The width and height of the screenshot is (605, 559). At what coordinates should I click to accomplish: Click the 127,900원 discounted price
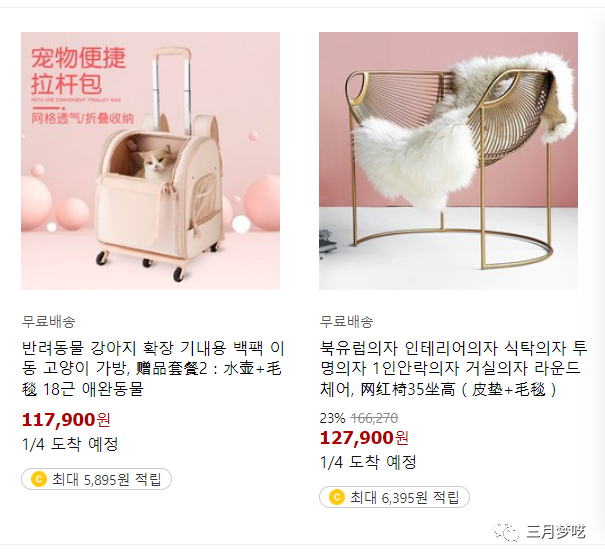tap(364, 438)
